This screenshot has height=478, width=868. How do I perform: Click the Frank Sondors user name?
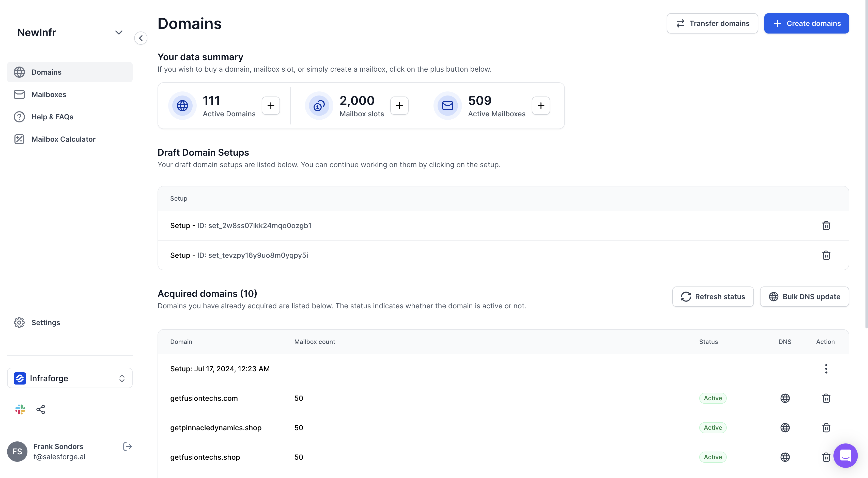[x=58, y=446]
